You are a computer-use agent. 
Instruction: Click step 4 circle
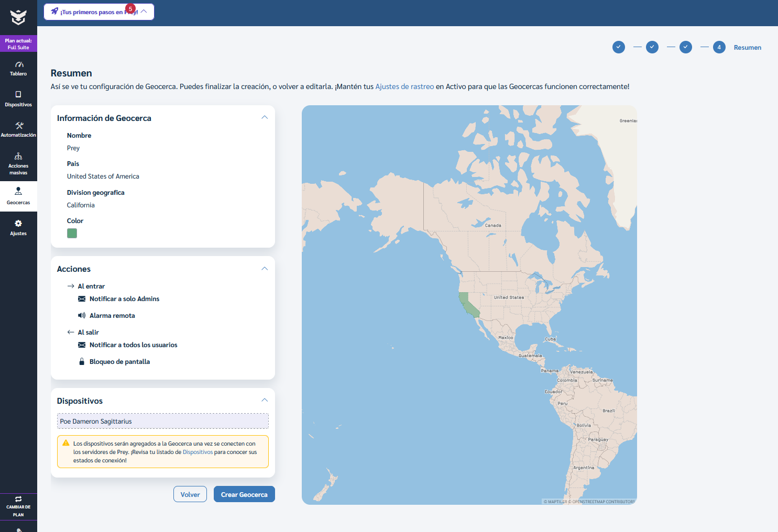click(x=719, y=47)
